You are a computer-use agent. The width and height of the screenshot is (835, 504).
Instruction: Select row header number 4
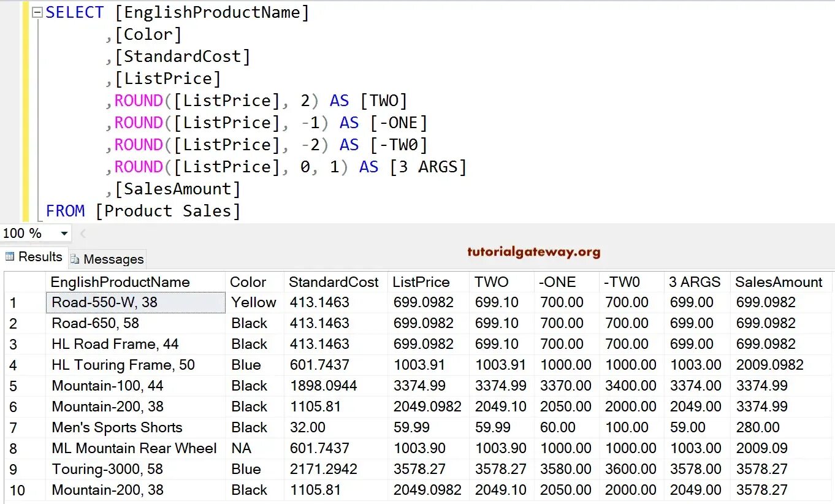click(25, 365)
